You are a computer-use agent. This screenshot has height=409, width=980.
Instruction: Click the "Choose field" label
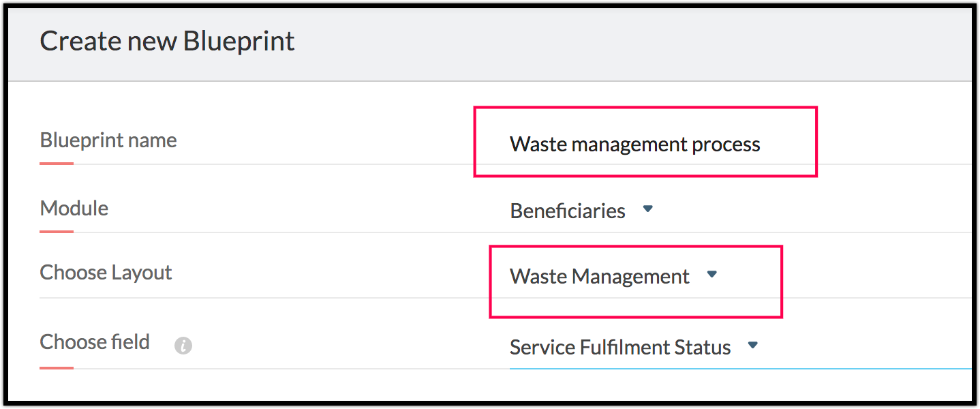pyautogui.click(x=95, y=342)
